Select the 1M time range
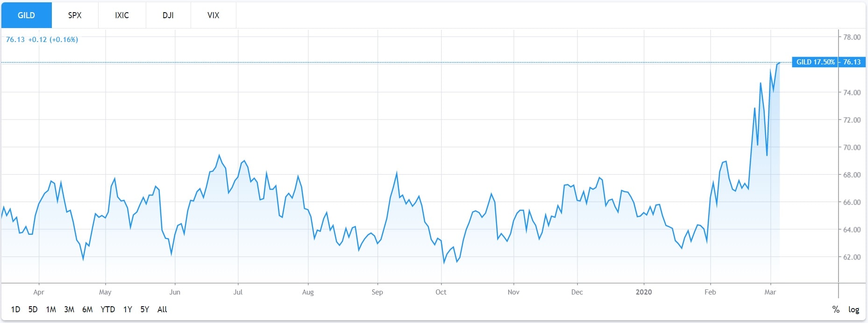The image size is (868, 323). click(51, 309)
